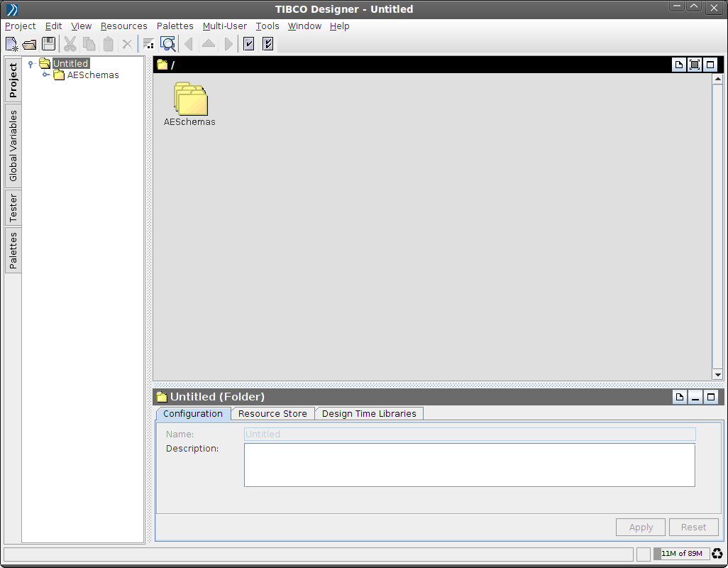Collapse the Untitled root tree node
The width and height of the screenshot is (728, 568).
[31, 64]
